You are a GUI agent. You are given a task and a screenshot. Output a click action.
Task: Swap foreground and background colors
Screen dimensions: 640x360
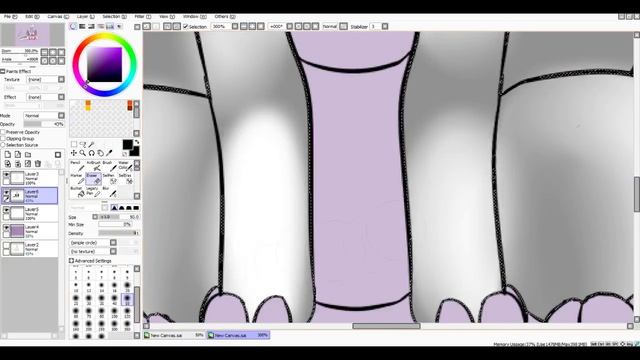[137, 142]
